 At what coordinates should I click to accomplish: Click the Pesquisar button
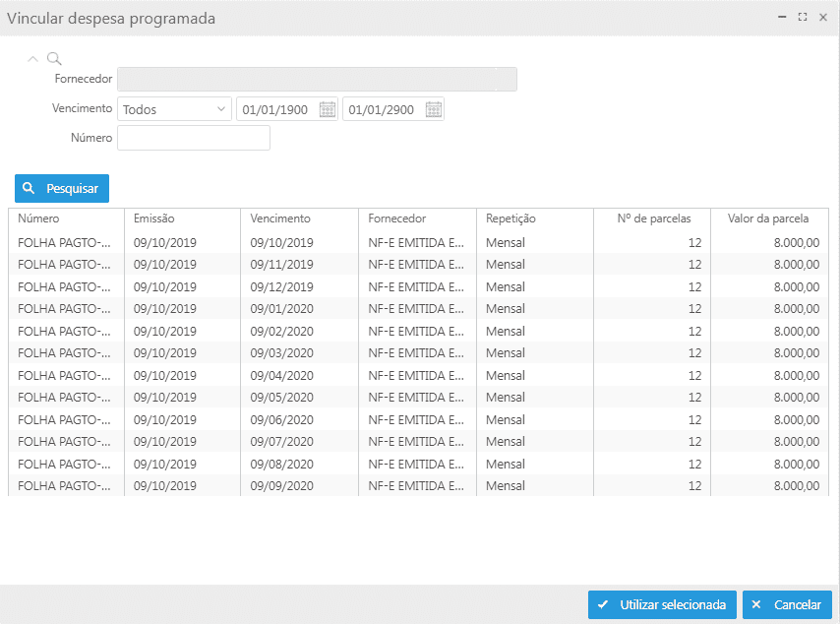62,188
